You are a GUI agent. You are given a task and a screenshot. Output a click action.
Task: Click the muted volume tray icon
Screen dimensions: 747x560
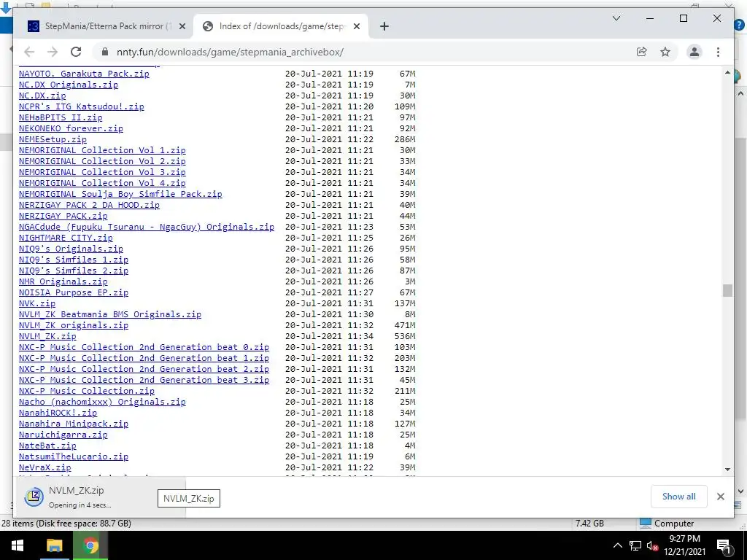coord(652,545)
